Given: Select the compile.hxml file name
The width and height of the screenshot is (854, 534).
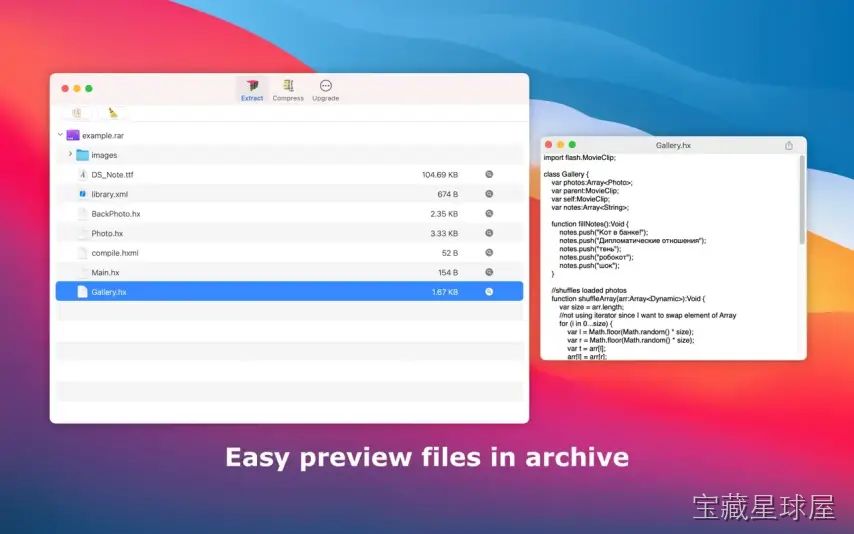Looking at the screenshot, I should (x=114, y=253).
